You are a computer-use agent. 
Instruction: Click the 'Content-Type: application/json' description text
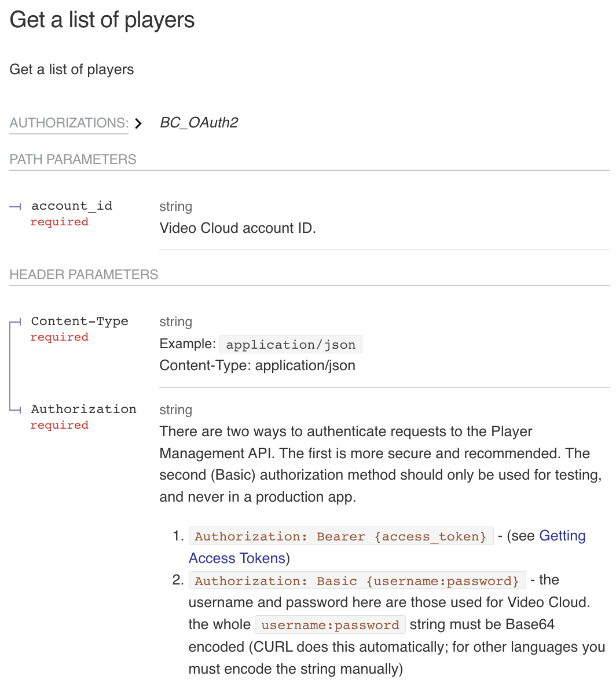(x=257, y=366)
